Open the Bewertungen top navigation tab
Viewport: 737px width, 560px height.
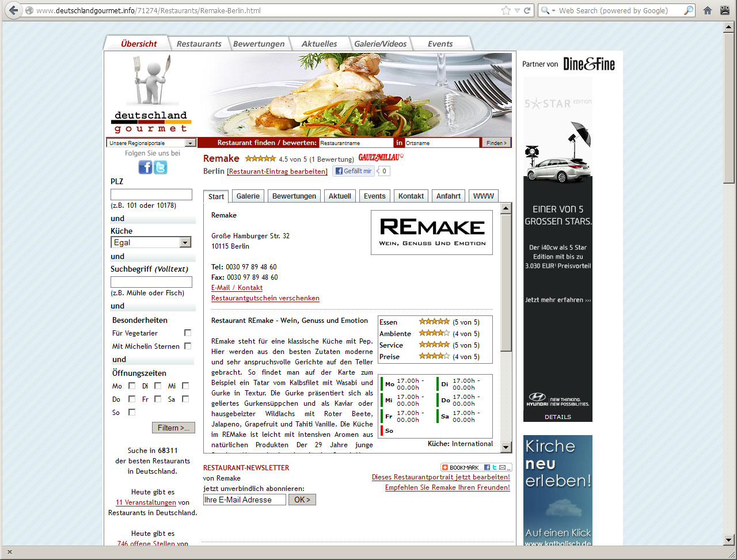(259, 44)
